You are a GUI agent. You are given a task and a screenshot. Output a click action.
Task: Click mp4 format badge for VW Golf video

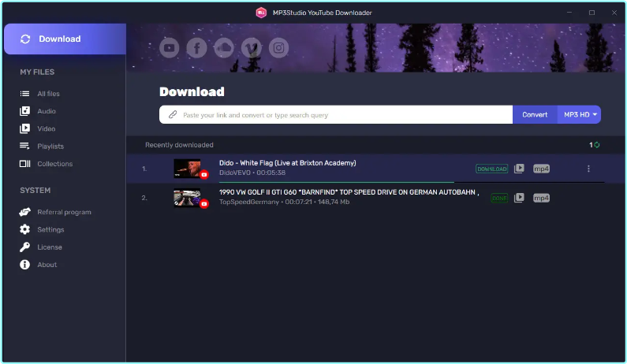(541, 198)
